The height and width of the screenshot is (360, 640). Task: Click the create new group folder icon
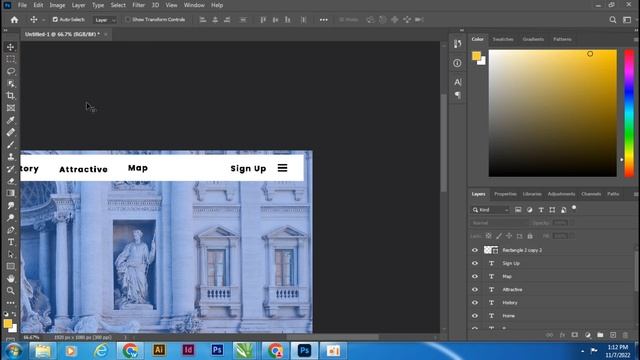600,335
